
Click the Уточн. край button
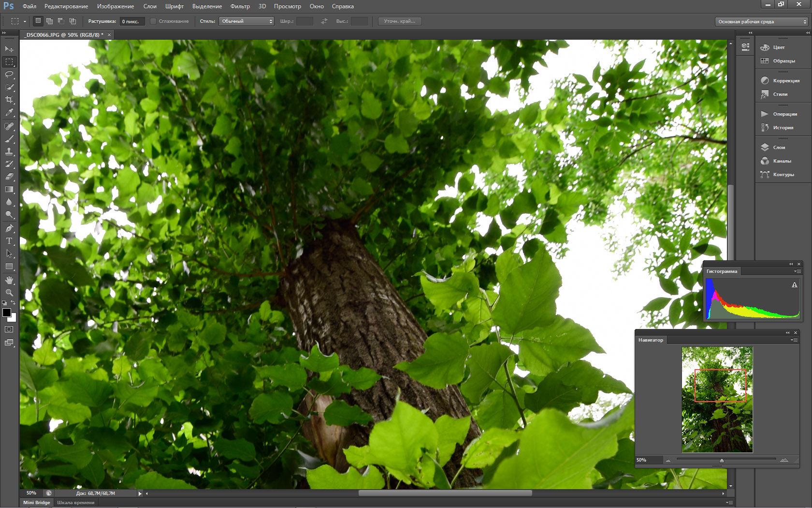400,21
